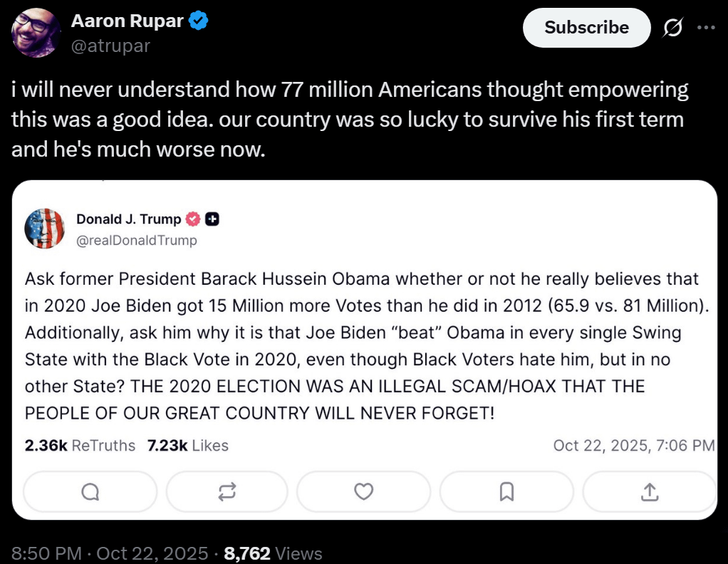The width and height of the screenshot is (728, 564).
Task: Like the post with heart icon
Action: click(363, 491)
